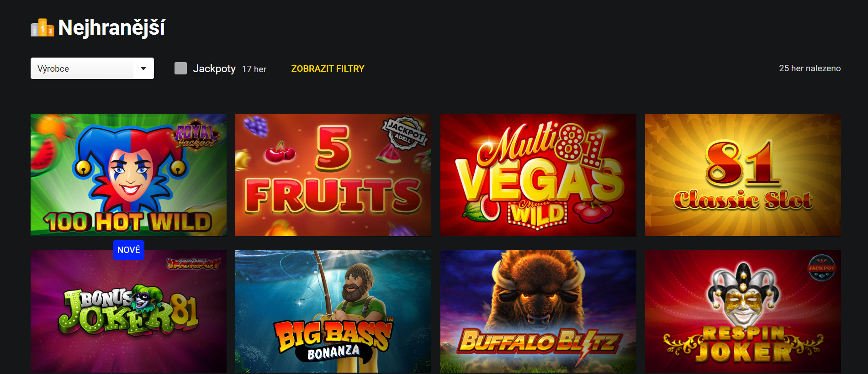Click the 17 her jackpot count
Image resolution: width=868 pixels, height=374 pixels.
pos(254,69)
